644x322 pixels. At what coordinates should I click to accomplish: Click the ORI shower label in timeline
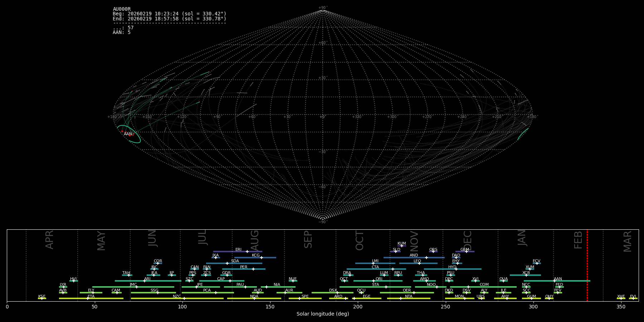point(379,279)
